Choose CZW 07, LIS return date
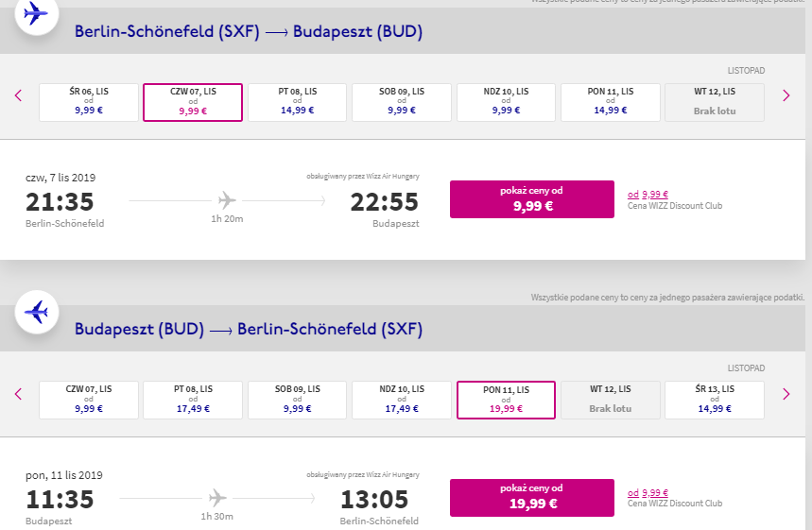The height and width of the screenshot is (530, 812). [x=89, y=400]
